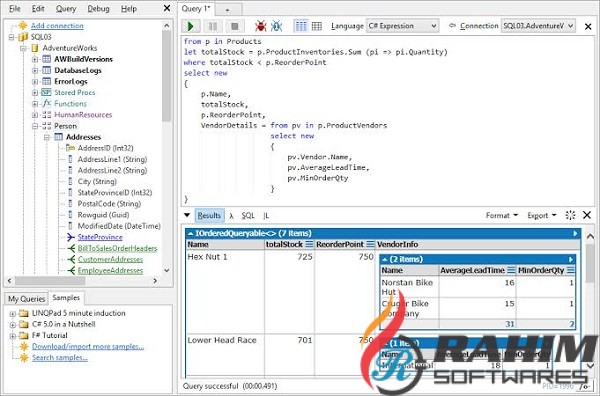This screenshot has width=600, height=396.
Task: Switch to the SQL tab
Action: pyautogui.click(x=248, y=215)
